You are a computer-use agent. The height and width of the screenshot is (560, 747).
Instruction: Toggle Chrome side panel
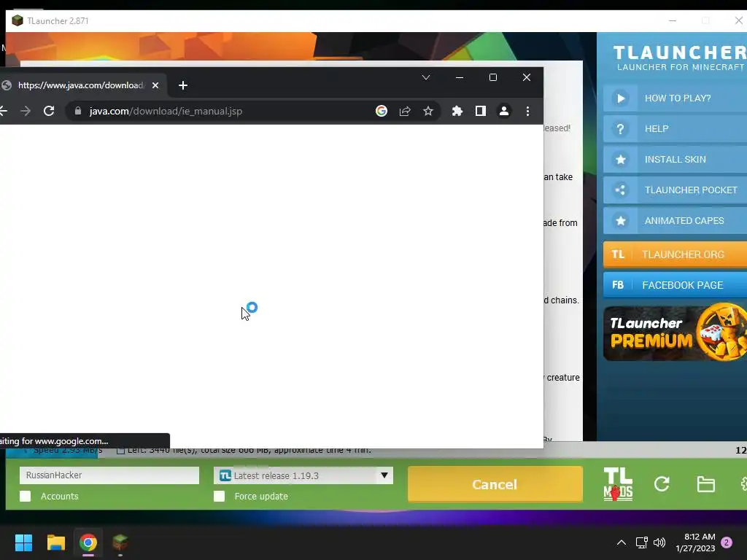(481, 111)
